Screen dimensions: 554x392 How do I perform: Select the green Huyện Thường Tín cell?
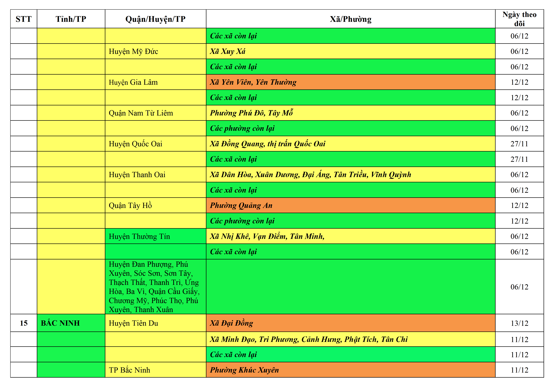(x=139, y=236)
